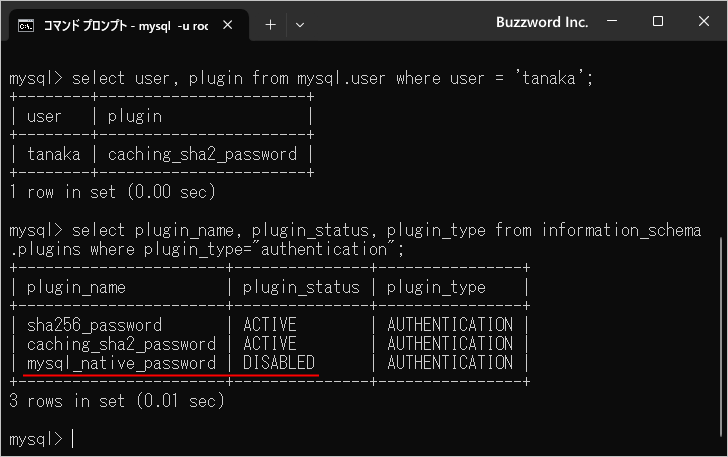Maximize the terminal window
Image resolution: width=728 pixels, height=457 pixels.
click(x=658, y=22)
